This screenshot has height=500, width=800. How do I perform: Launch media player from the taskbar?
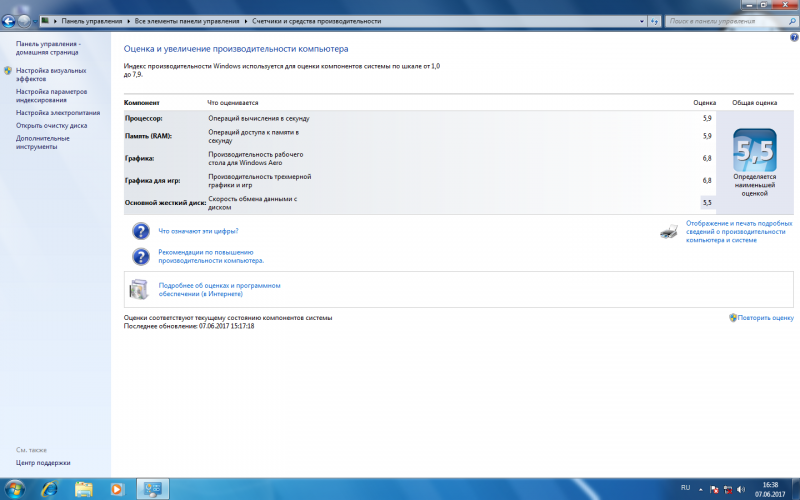click(x=118, y=488)
